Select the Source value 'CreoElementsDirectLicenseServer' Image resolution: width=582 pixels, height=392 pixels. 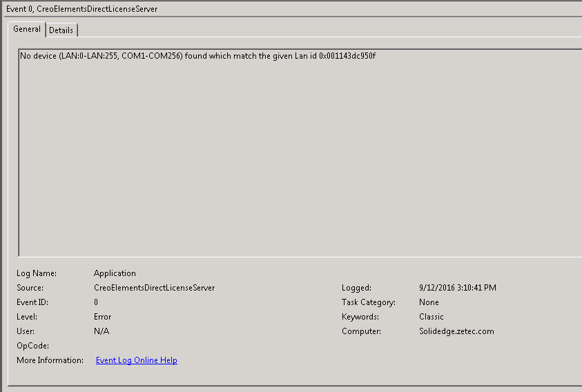click(155, 288)
